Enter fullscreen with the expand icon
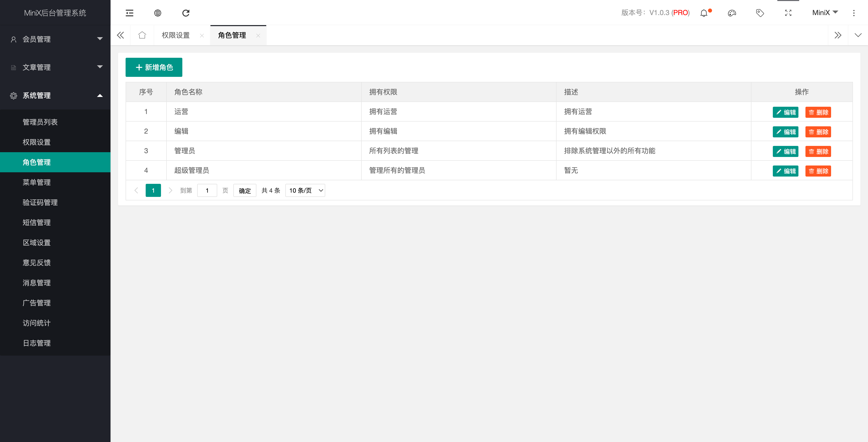 788,13
